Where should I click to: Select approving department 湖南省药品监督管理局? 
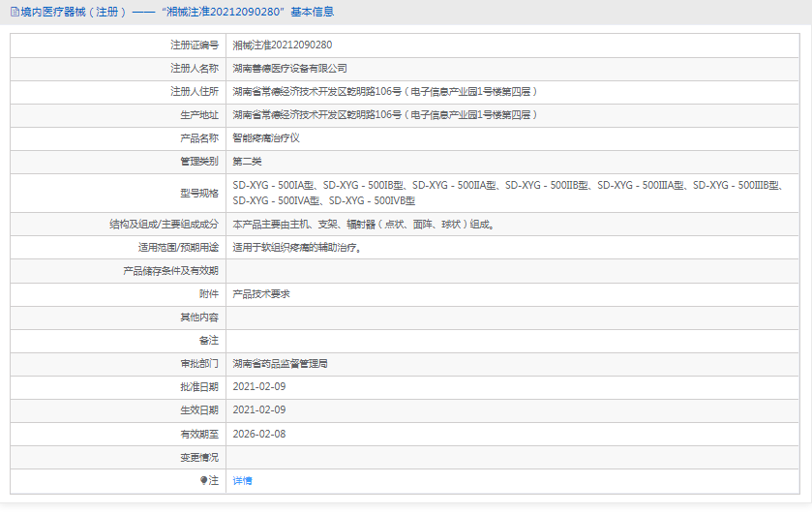(x=280, y=364)
